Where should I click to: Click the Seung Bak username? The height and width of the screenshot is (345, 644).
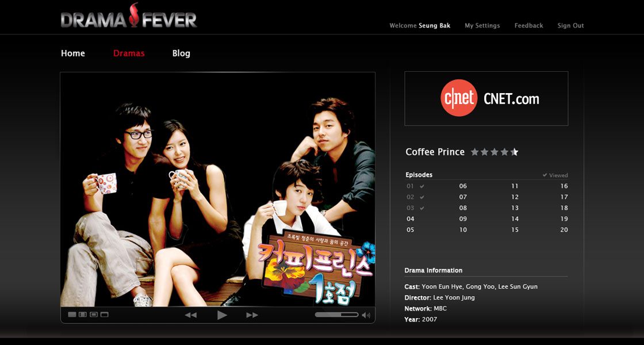click(435, 25)
